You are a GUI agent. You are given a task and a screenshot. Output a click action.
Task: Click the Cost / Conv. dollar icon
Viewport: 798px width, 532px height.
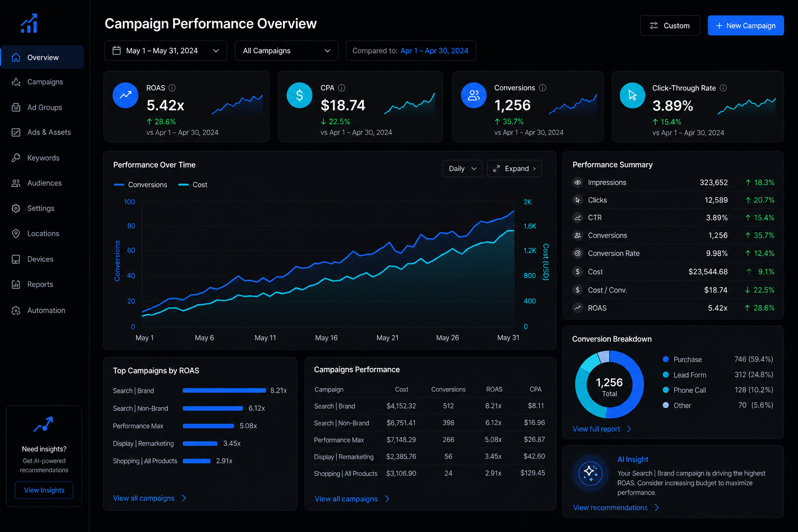[x=578, y=290]
